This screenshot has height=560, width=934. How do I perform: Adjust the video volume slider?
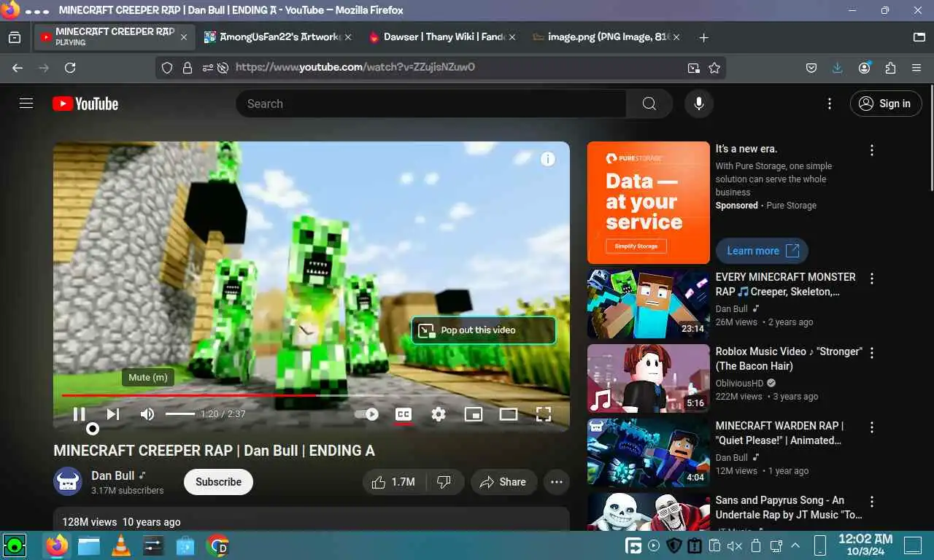tap(180, 414)
